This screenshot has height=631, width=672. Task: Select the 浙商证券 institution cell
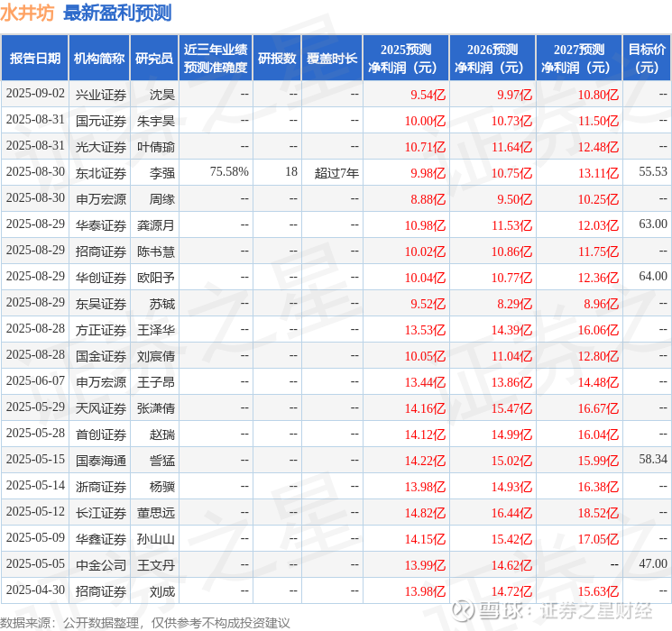point(101,487)
